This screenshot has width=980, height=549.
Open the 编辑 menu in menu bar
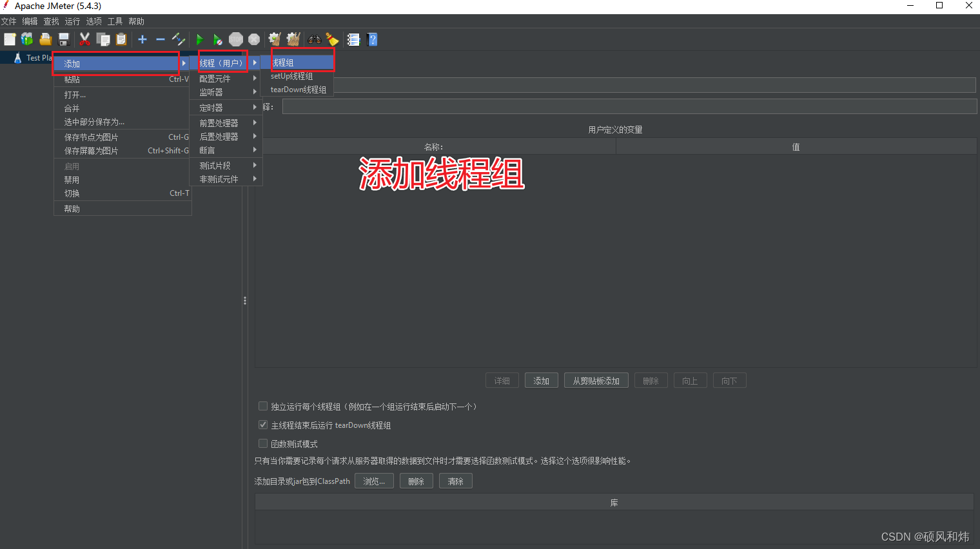[x=30, y=21]
